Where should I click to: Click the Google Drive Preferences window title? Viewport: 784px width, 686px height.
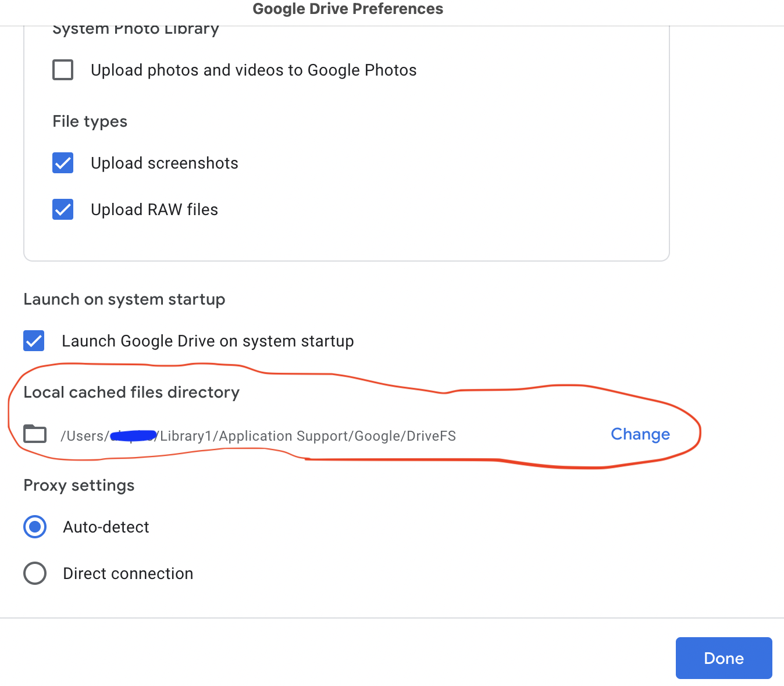click(348, 9)
